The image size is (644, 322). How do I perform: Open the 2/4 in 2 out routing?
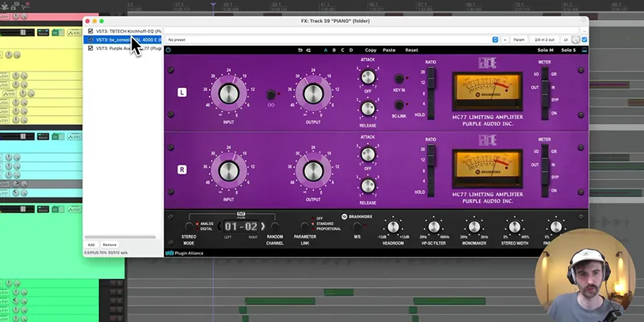coord(545,40)
